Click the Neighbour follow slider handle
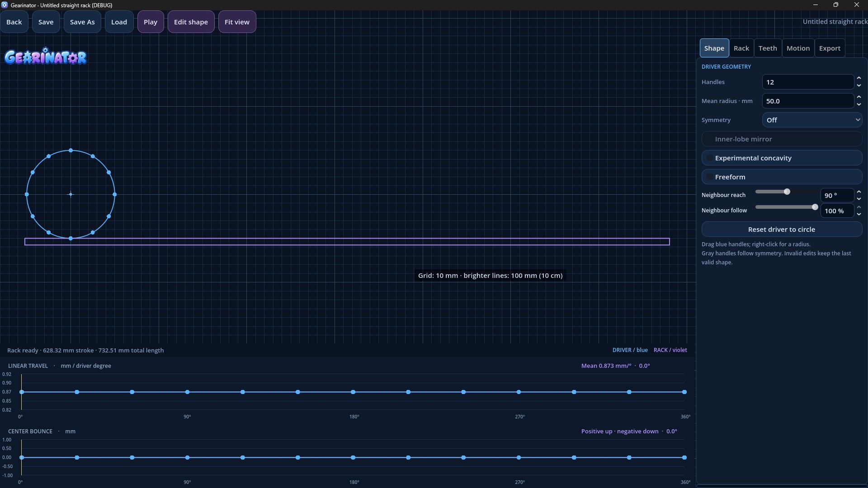 [815, 207]
